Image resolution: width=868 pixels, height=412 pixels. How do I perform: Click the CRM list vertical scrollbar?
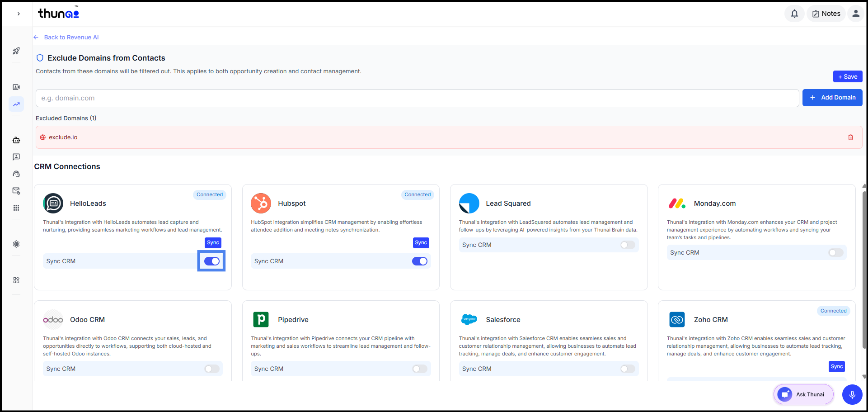pyautogui.click(x=864, y=270)
